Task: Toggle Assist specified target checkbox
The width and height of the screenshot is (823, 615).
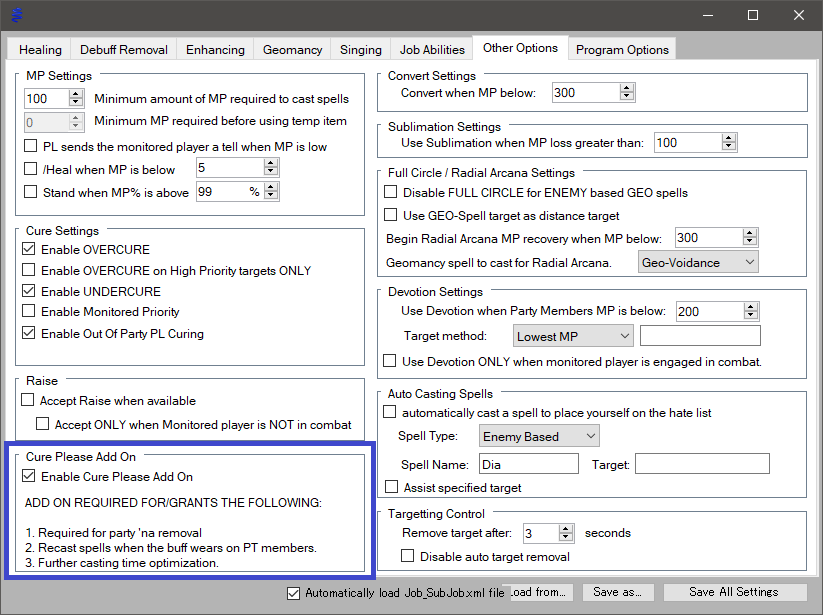Action: 392,487
